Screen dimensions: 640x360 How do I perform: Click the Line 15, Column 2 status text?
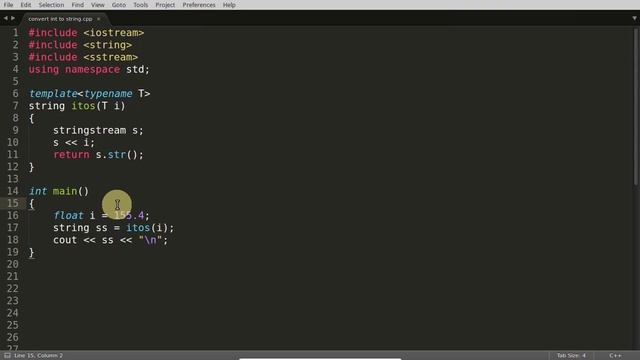pos(38,356)
